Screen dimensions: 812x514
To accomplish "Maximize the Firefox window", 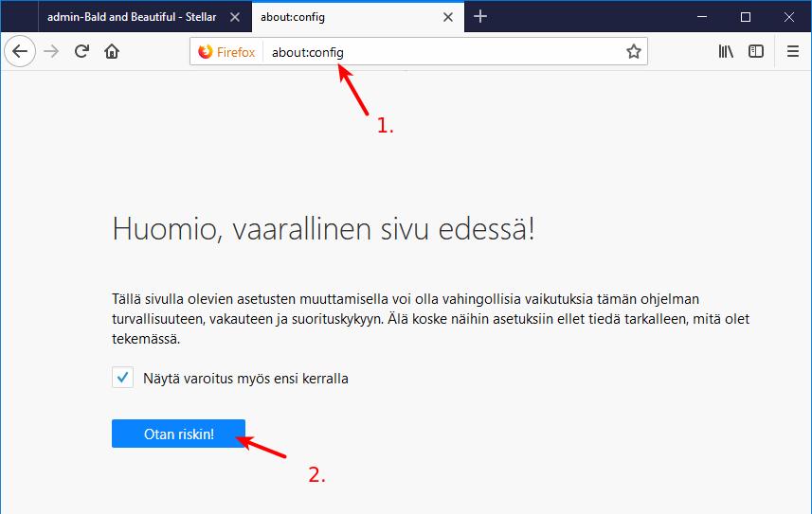I will tap(746, 16).
